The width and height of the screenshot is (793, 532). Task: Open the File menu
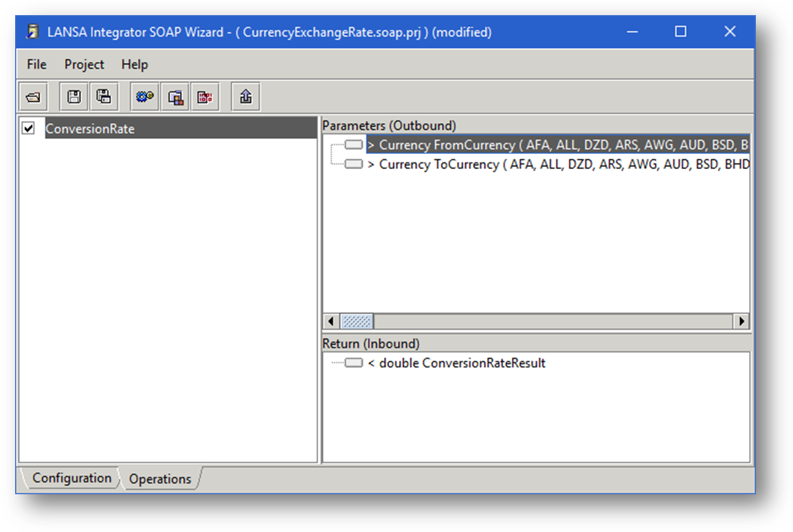36,64
